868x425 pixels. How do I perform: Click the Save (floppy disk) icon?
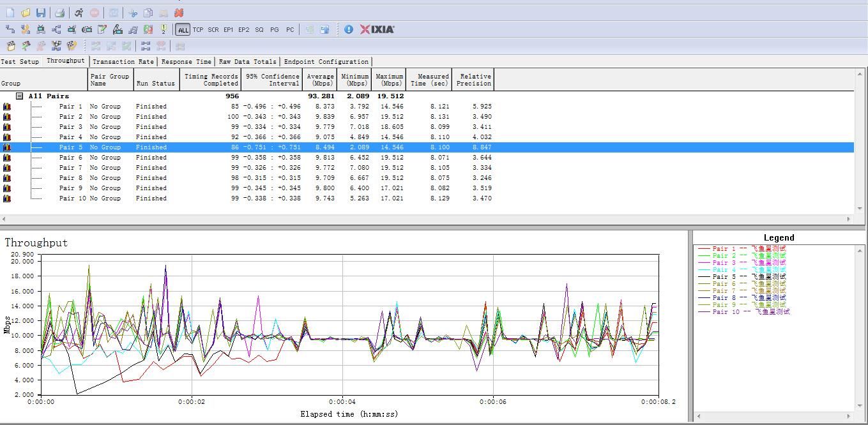point(41,13)
